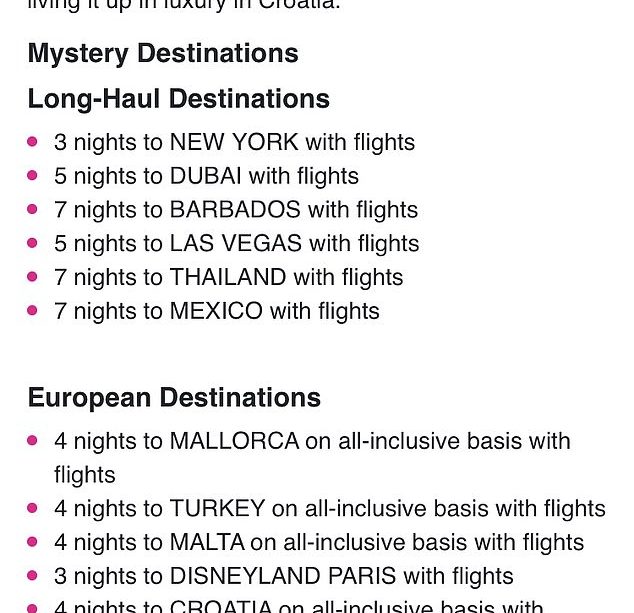
Task: Click the pink bullet beside Dubai
Action: 32,175
